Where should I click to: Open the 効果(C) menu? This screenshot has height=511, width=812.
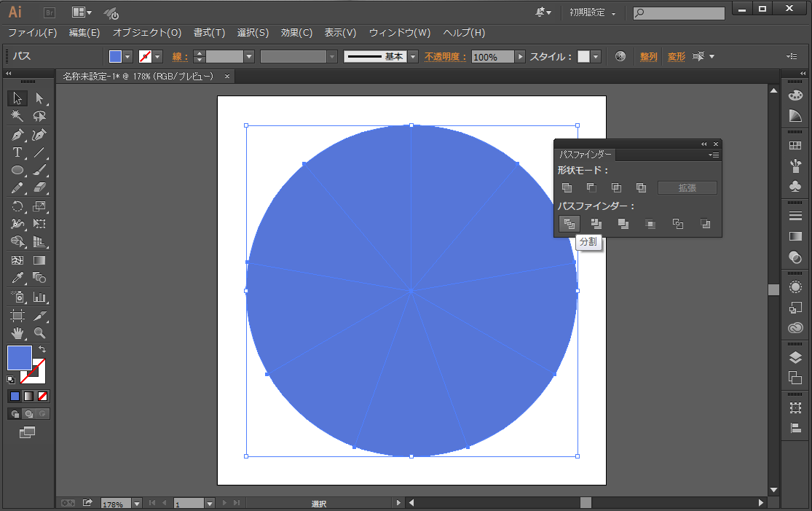tap(296, 33)
